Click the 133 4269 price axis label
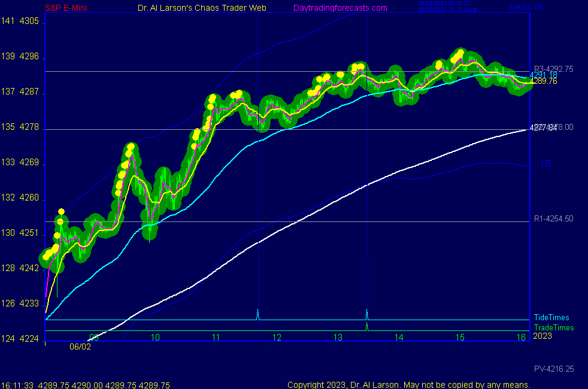This screenshot has height=389, width=588. [x=20, y=162]
